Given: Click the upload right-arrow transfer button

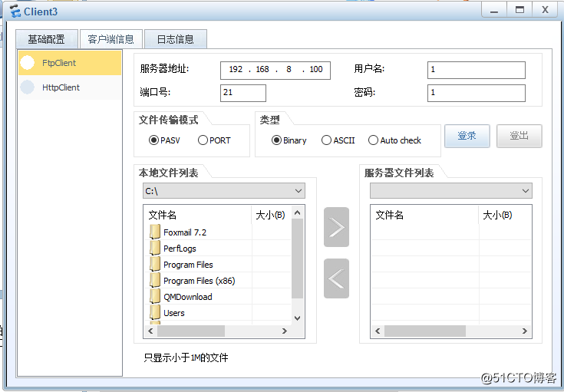Looking at the screenshot, I should pyautogui.click(x=336, y=227).
